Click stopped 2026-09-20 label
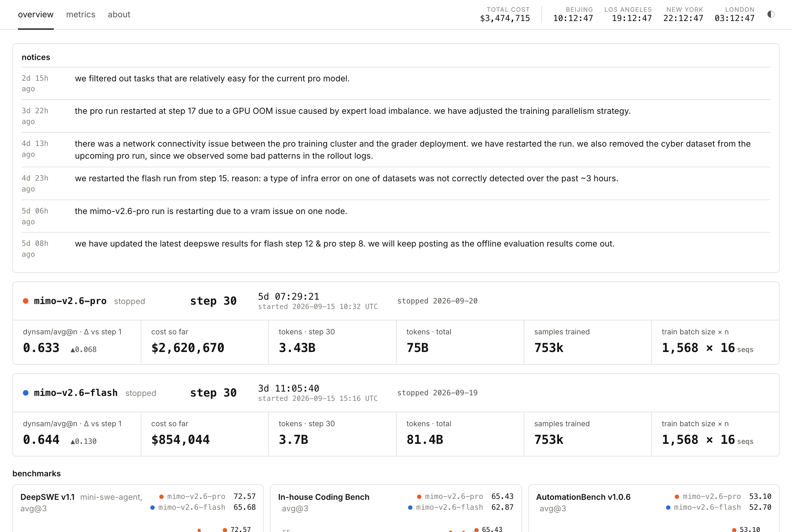792x532 pixels. tap(437, 301)
